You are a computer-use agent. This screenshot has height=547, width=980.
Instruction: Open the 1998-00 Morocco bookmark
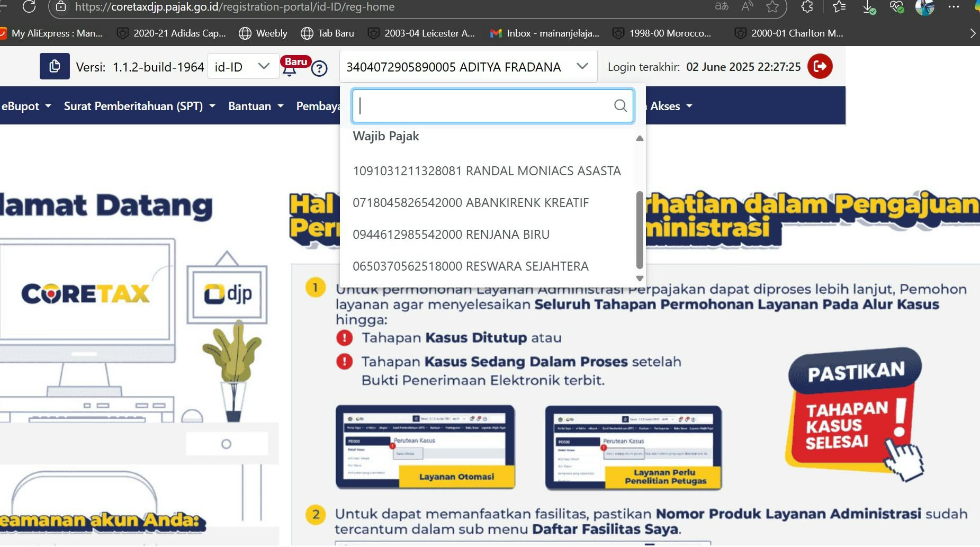coord(662,33)
